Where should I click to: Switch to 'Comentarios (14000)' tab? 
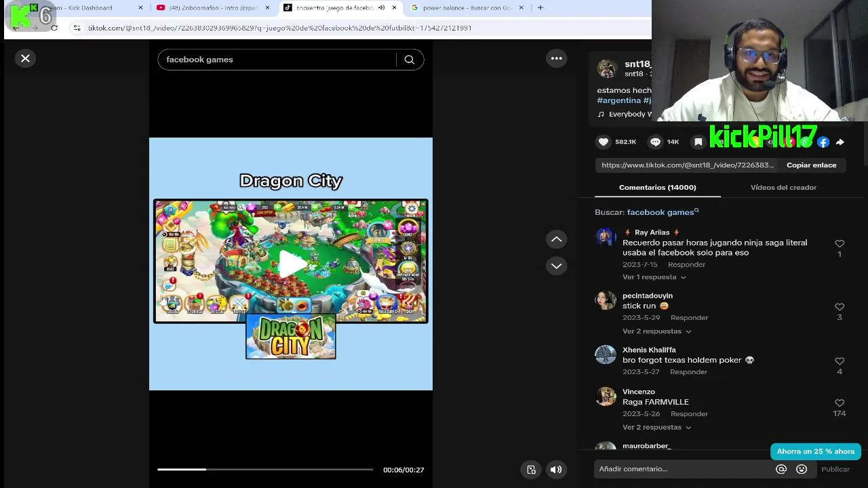coord(658,188)
